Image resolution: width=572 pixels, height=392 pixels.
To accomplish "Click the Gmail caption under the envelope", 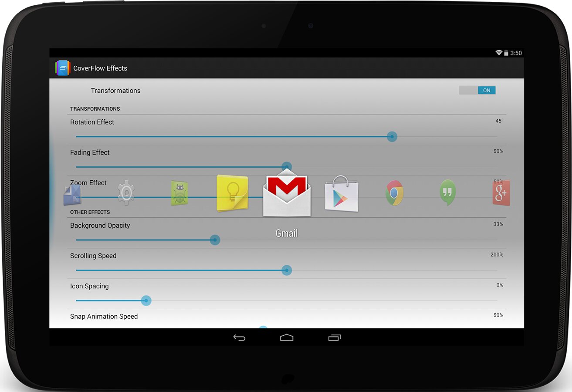I will [287, 233].
